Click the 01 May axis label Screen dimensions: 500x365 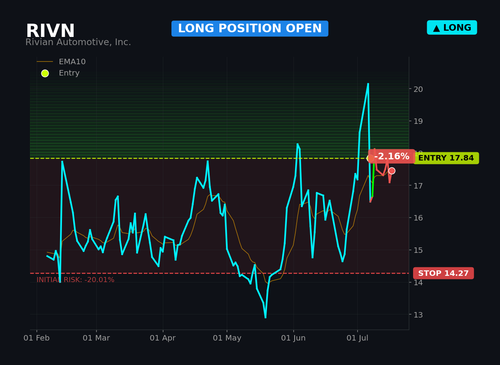227,338
